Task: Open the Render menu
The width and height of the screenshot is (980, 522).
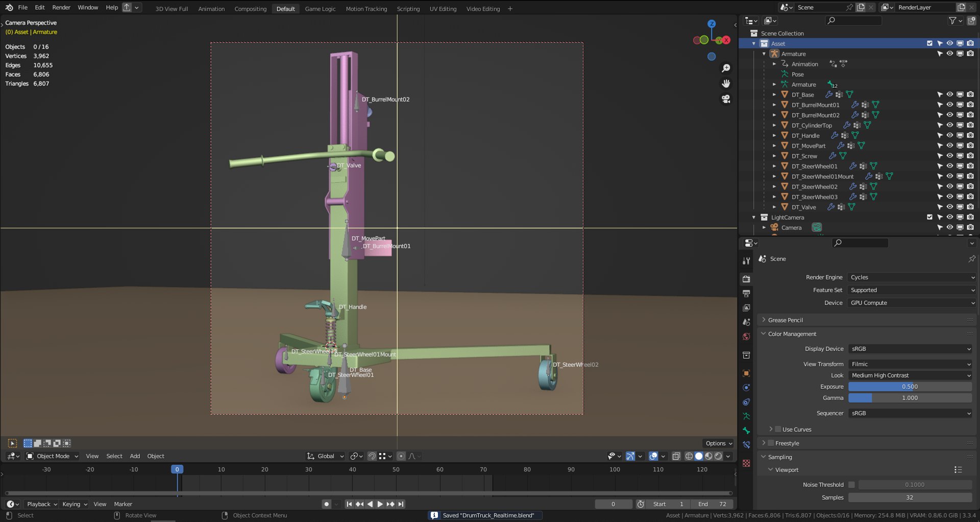Action: [x=61, y=8]
